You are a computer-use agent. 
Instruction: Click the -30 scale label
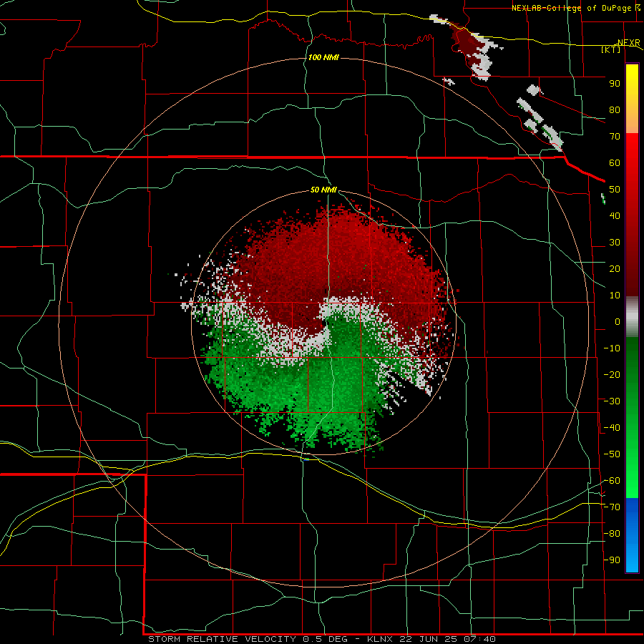point(612,401)
